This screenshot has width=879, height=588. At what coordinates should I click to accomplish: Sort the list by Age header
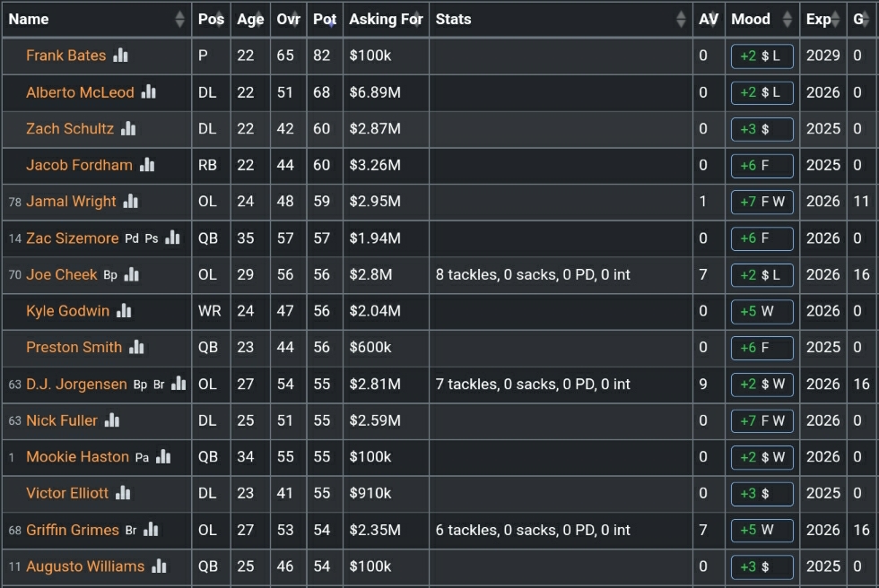pos(250,19)
